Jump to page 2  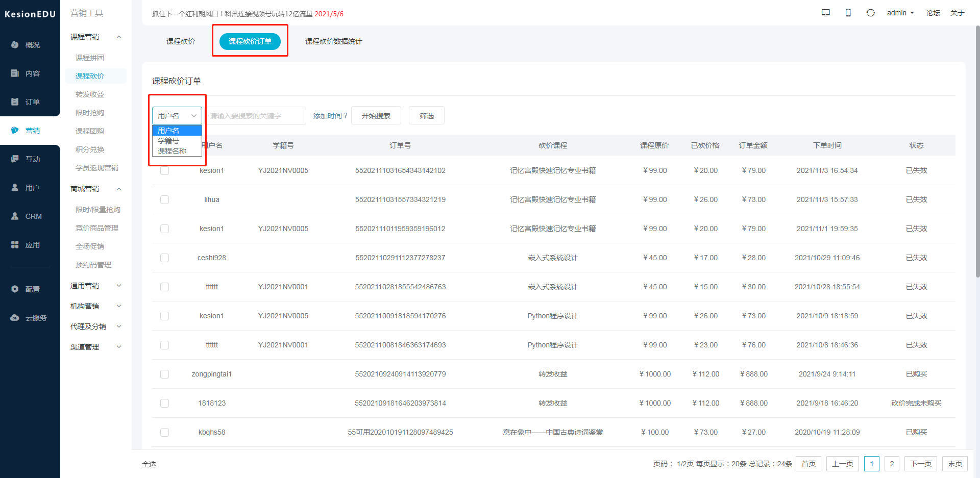(x=892, y=464)
